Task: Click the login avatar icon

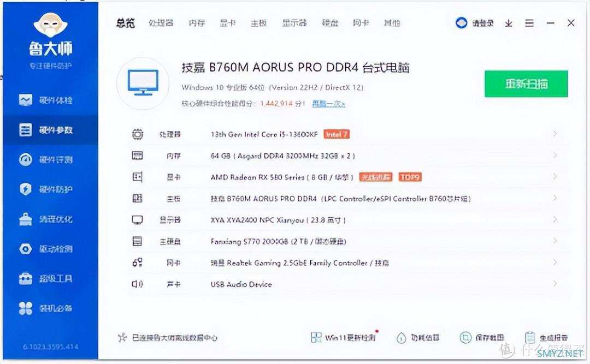Action: pyautogui.click(x=461, y=23)
